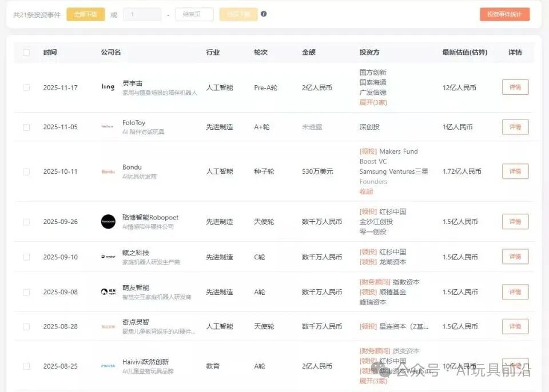Image resolution: width=549 pixels, height=392 pixels.
Task: Open the 萌友智能 company name link
Action: click(x=136, y=287)
